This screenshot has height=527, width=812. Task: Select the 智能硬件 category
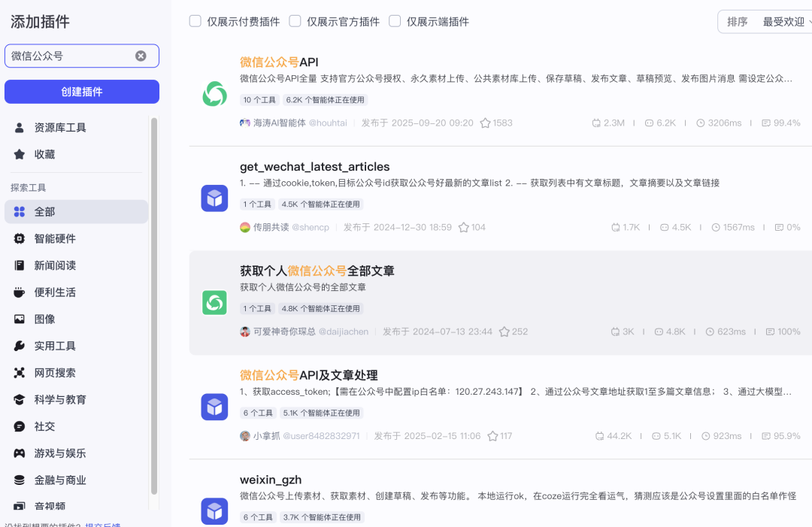pos(77,238)
